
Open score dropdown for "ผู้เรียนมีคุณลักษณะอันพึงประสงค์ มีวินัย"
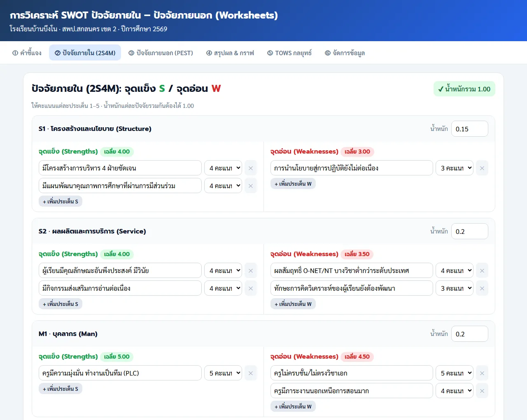coord(223,271)
